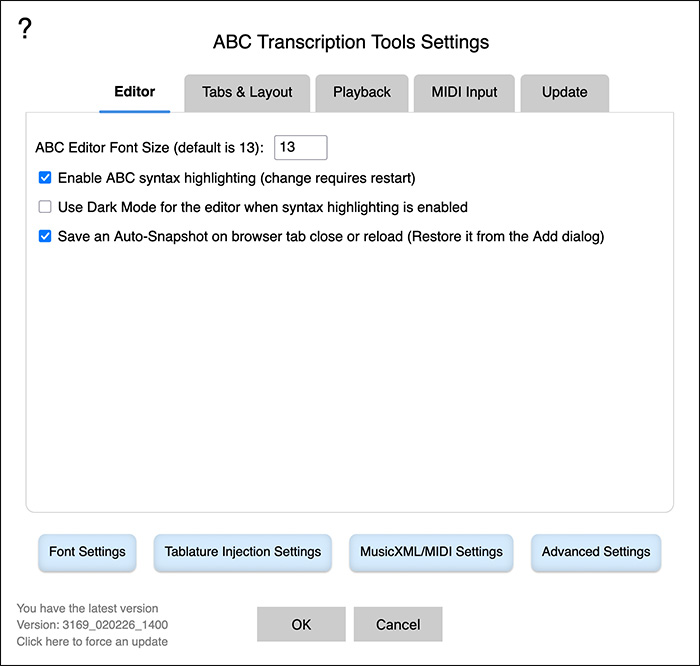
Task: Enable Dark Mode for the editor
Action: coord(45,208)
